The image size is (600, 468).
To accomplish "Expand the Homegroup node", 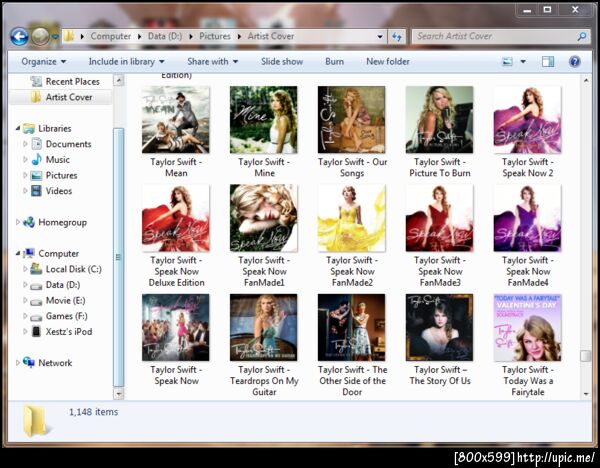I will click(x=18, y=222).
